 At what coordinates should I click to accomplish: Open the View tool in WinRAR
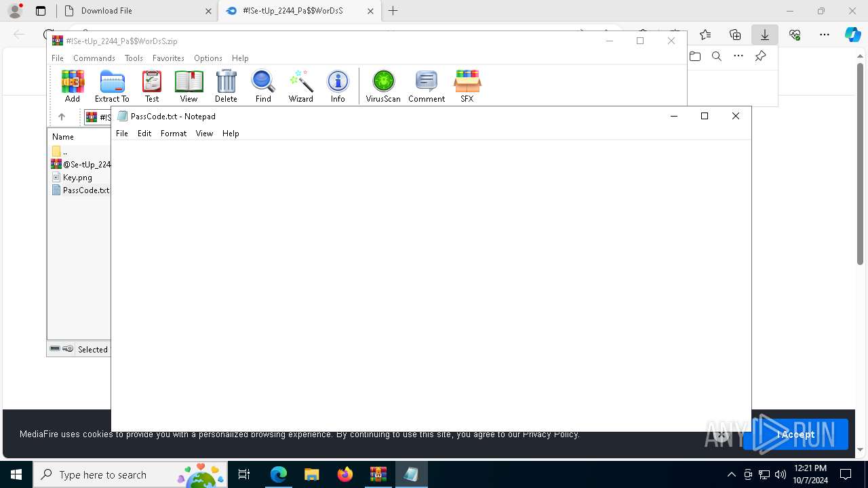point(189,86)
